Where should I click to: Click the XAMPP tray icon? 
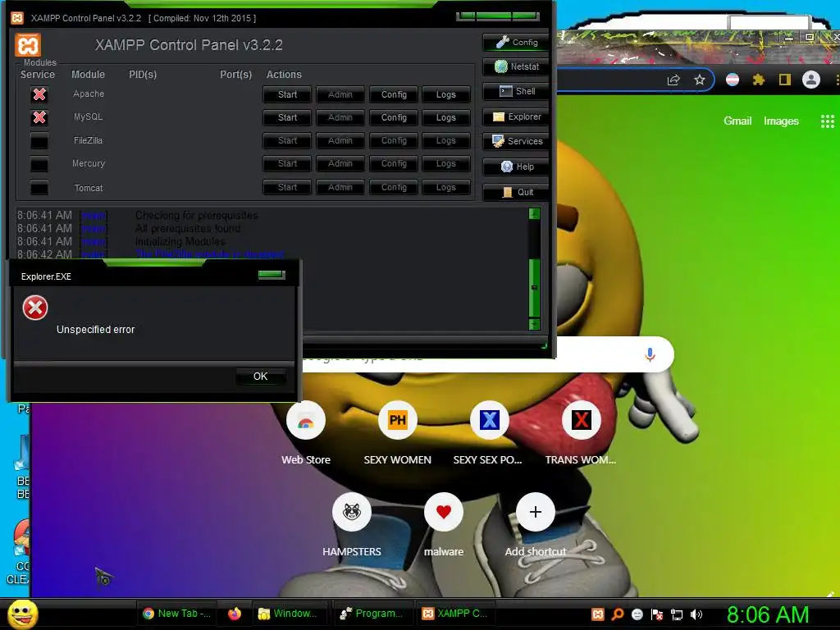[598, 614]
